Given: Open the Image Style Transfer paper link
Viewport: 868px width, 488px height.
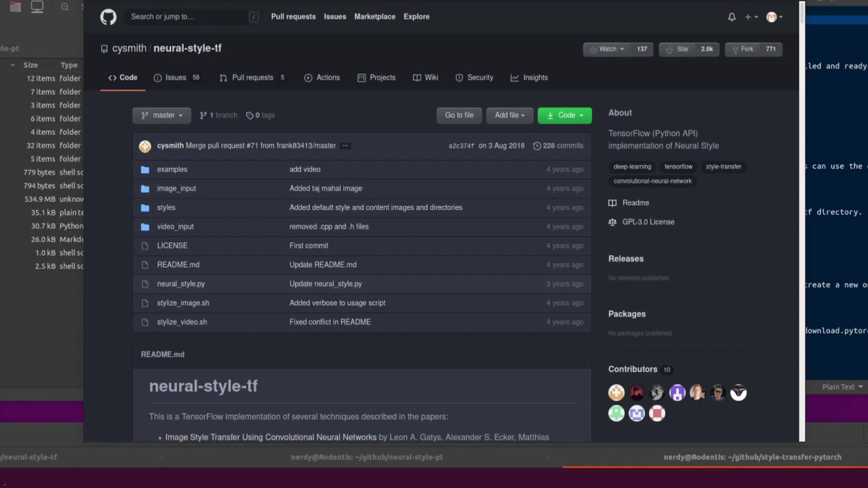Looking at the screenshot, I should pyautogui.click(x=271, y=437).
